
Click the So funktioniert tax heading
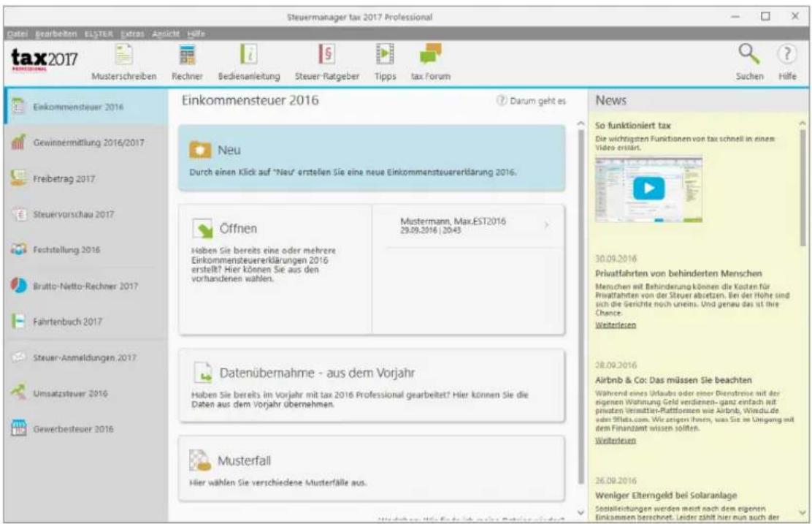tap(633, 126)
